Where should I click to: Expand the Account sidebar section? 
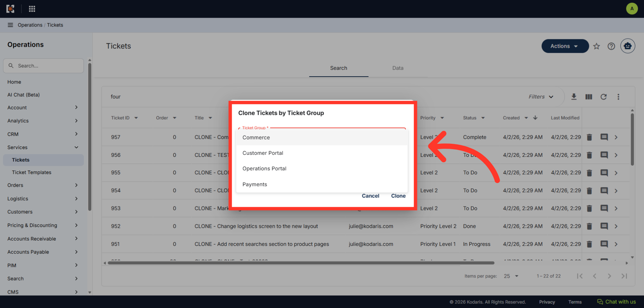point(43,107)
